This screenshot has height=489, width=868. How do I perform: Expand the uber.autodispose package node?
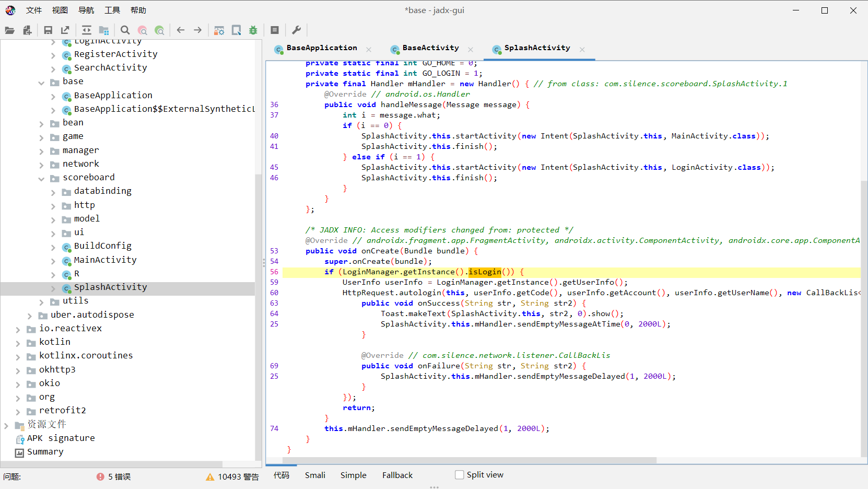pos(29,316)
